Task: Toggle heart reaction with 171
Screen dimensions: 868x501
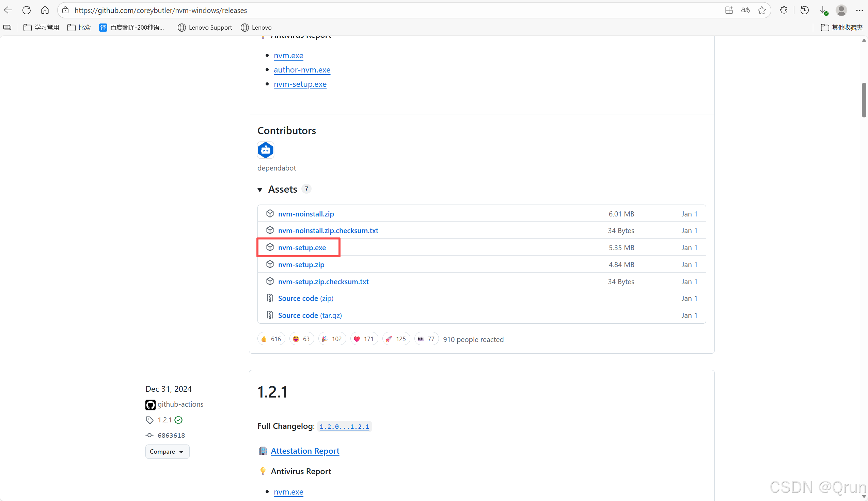Action: click(364, 339)
